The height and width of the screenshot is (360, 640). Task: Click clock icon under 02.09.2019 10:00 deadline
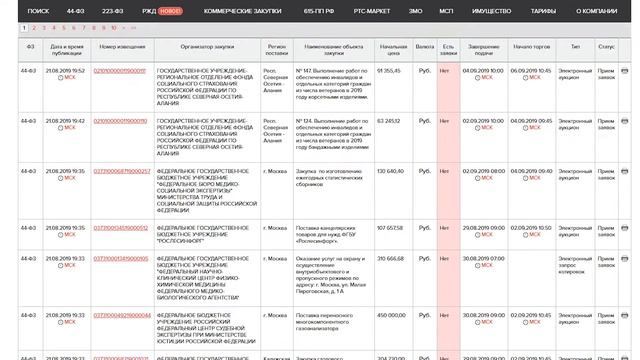(478, 128)
